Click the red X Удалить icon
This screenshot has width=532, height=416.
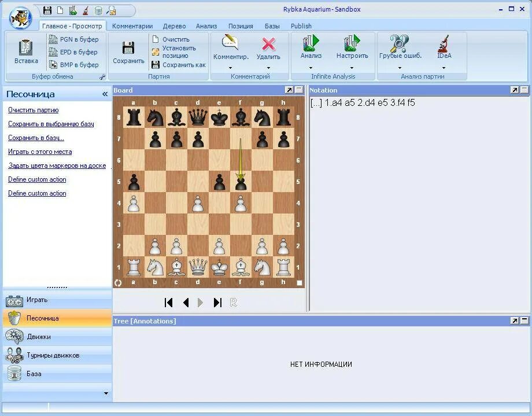tap(268, 44)
